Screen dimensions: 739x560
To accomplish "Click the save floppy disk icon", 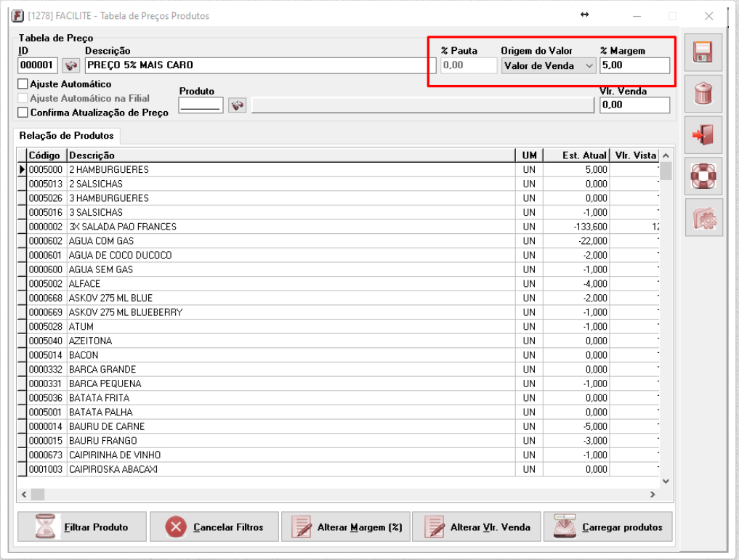I will pyautogui.click(x=703, y=52).
